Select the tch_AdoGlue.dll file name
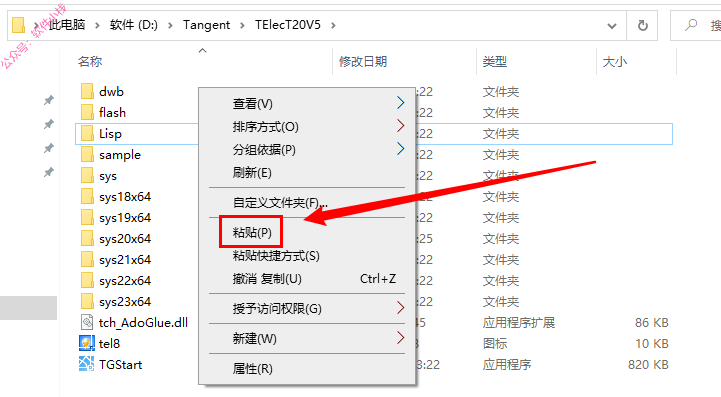 click(143, 323)
